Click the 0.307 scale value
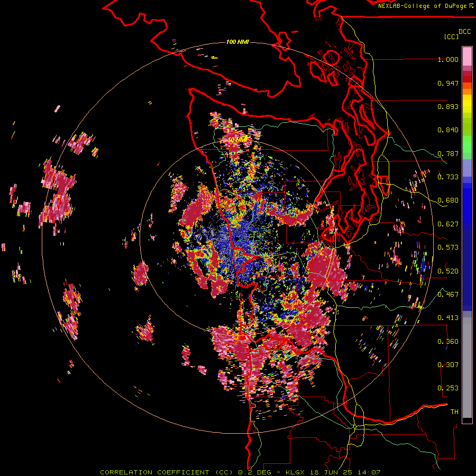476x476 pixels. tap(448, 365)
